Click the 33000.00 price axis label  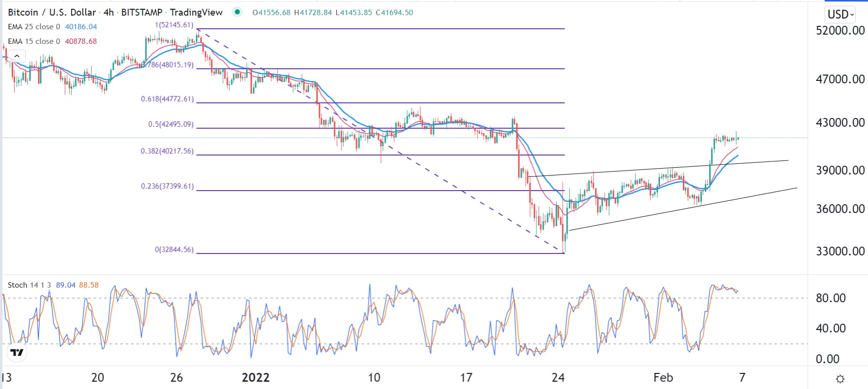coord(840,251)
